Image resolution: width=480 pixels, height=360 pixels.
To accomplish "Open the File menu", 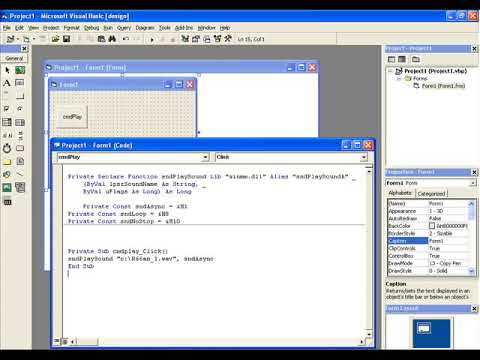I will pyautogui.click(x=7, y=28).
